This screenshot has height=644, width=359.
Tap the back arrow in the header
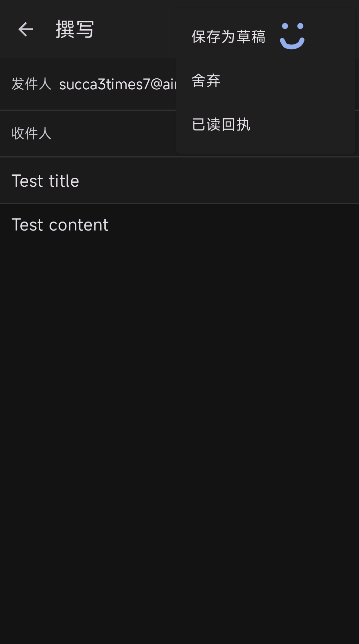(26, 30)
